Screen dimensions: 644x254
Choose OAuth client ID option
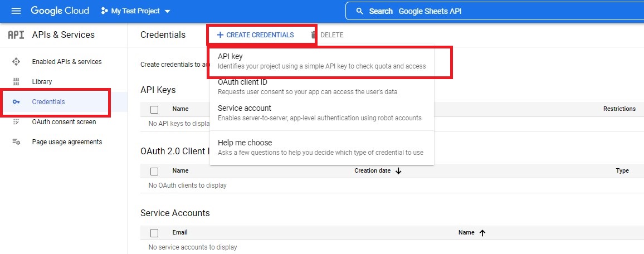[321, 86]
